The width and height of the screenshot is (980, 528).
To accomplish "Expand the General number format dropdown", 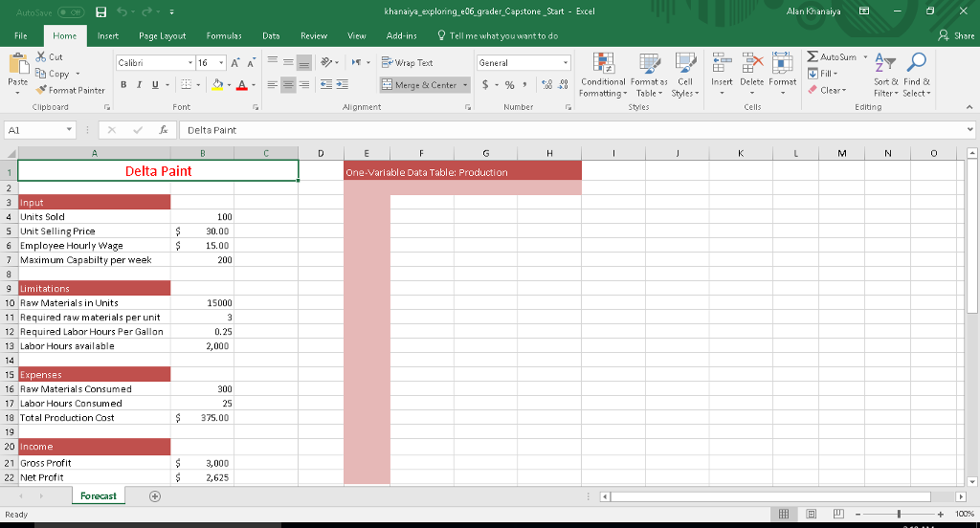I will point(566,62).
